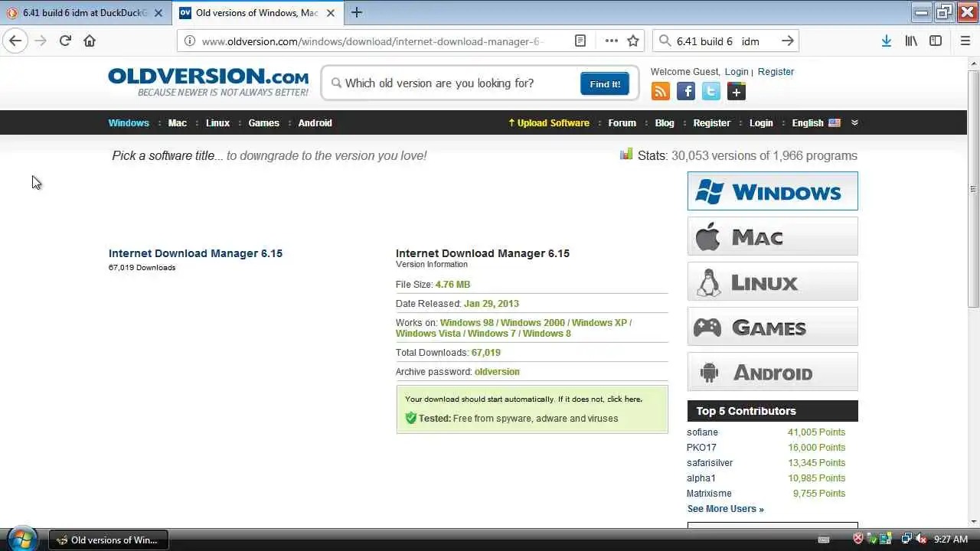Click the Google Plus share icon
This screenshot has width=980, height=551.
[x=737, y=92]
